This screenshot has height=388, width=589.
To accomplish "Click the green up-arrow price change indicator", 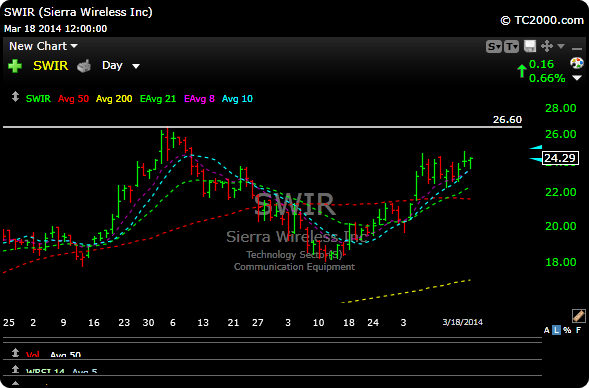I will (x=521, y=71).
